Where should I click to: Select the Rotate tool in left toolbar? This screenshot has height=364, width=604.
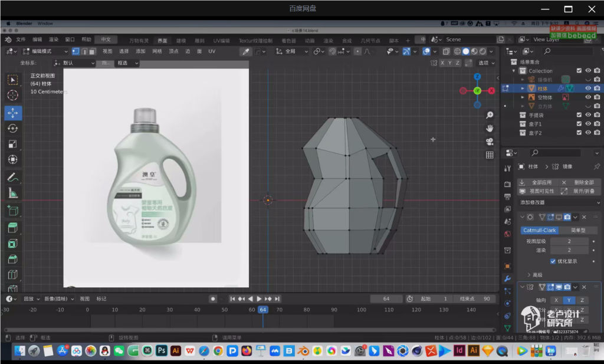coord(13,128)
